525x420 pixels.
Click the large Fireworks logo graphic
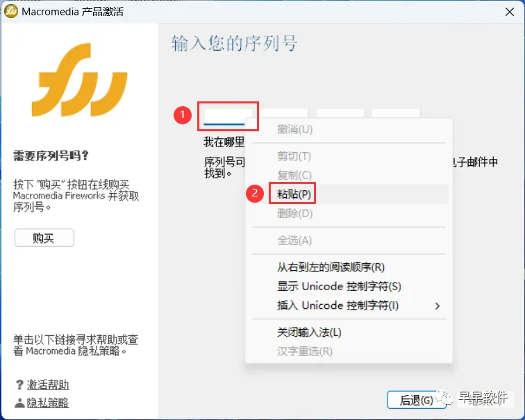tap(79, 80)
